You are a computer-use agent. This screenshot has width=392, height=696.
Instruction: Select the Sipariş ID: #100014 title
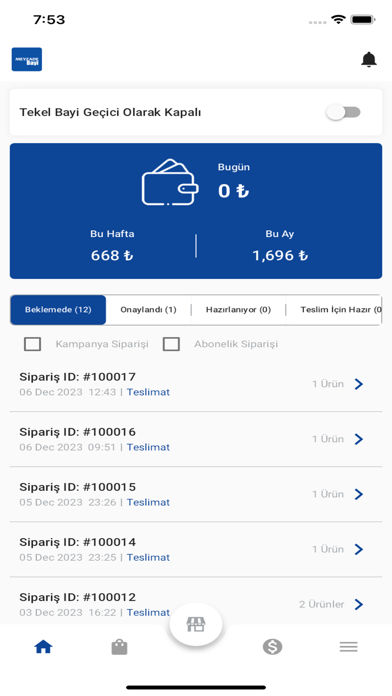(x=78, y=542)
